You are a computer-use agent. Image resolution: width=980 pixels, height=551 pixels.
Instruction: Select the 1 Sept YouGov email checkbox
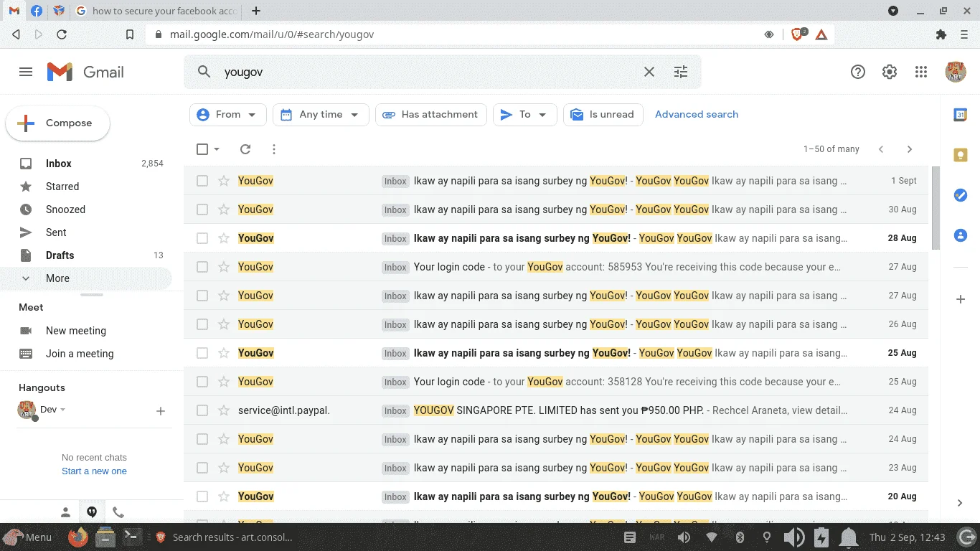(x=202, y=181)
